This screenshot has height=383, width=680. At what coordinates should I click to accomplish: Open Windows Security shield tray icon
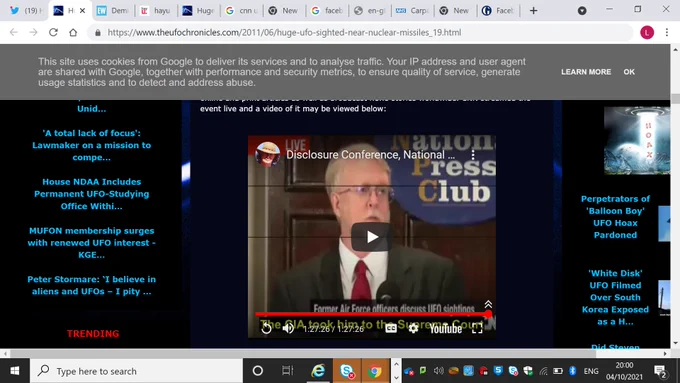pos(528,371)
